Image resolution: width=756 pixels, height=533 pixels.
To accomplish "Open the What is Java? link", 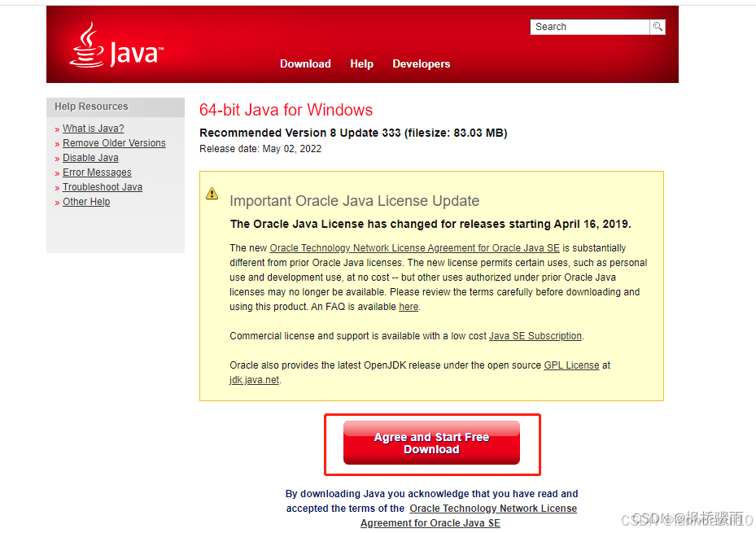I will tap(93, 129).
